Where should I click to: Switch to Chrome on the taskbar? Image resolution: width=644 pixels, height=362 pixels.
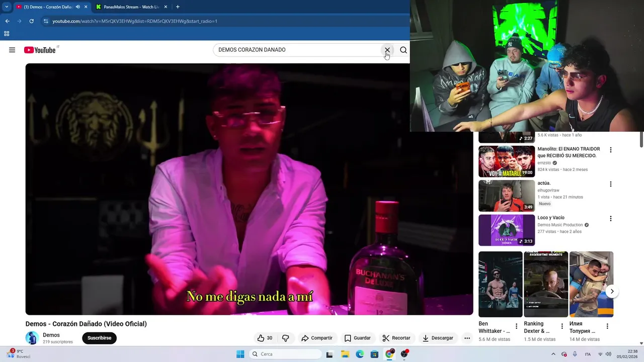(389, 354)
